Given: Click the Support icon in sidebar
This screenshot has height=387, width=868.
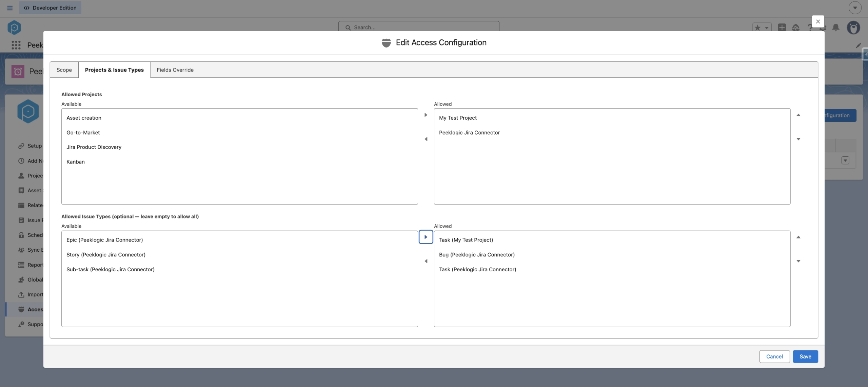Looking at the screenshot, I should click(x=21, y=324).
